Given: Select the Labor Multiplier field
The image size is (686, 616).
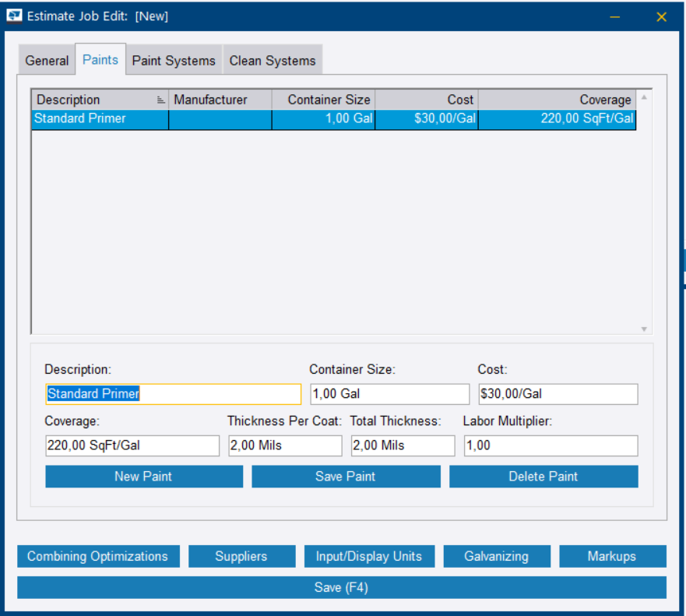Looking at the screenshot, I should click(x=551, y=445).
